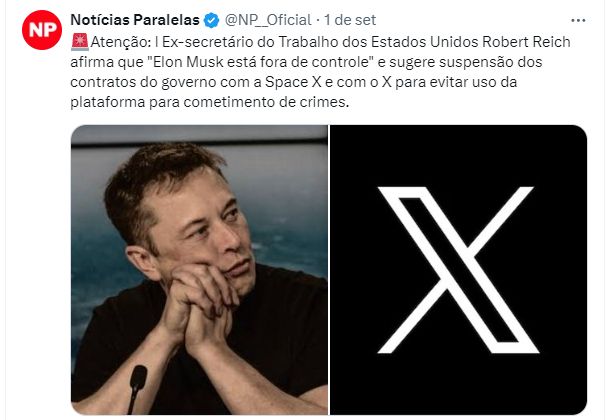Click the 'Robert Reich' name in tweet text
The image size is (609, 420).
(x=526, y=42)
